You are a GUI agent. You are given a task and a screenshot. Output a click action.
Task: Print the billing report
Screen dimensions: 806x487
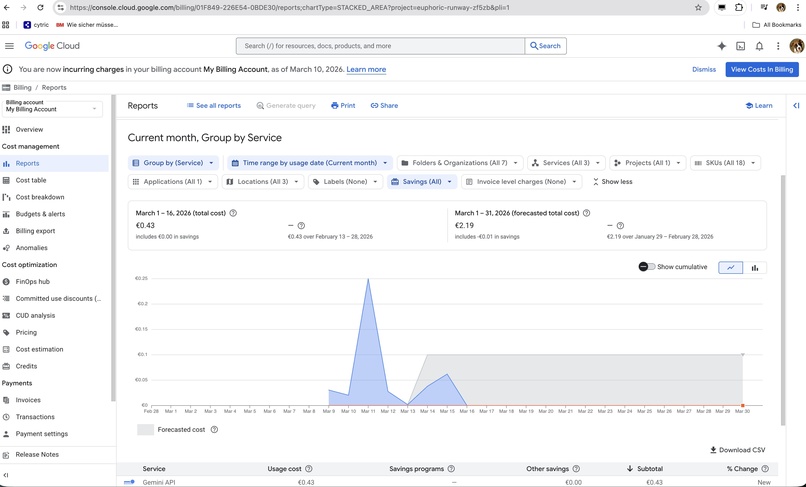coord(343,105)
